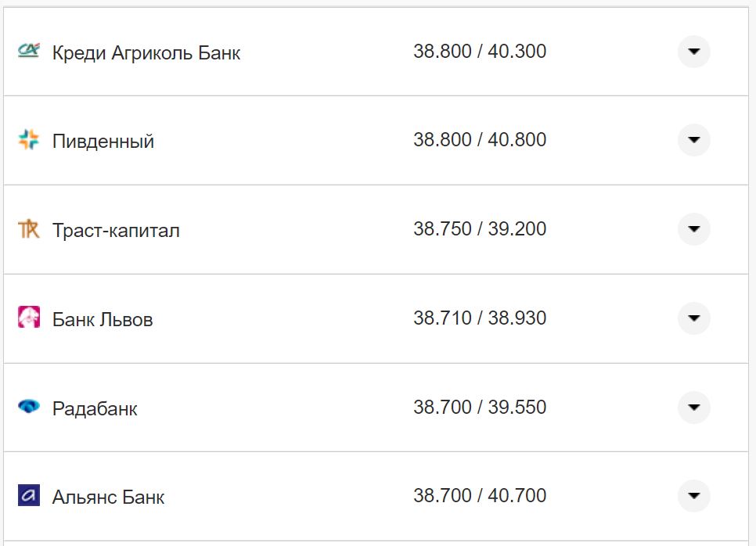Click the Банк Львов pink logo
Screen dimensions: 756x546
[x=28, y=318]
